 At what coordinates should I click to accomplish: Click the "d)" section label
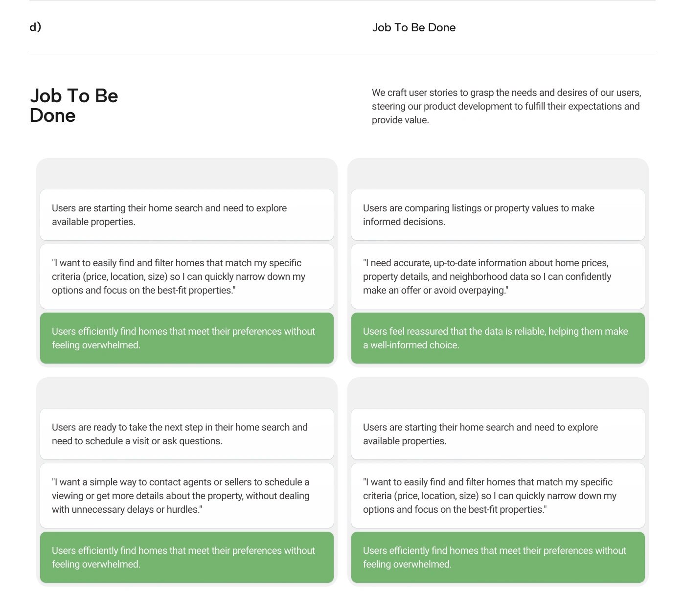[35, 27]
